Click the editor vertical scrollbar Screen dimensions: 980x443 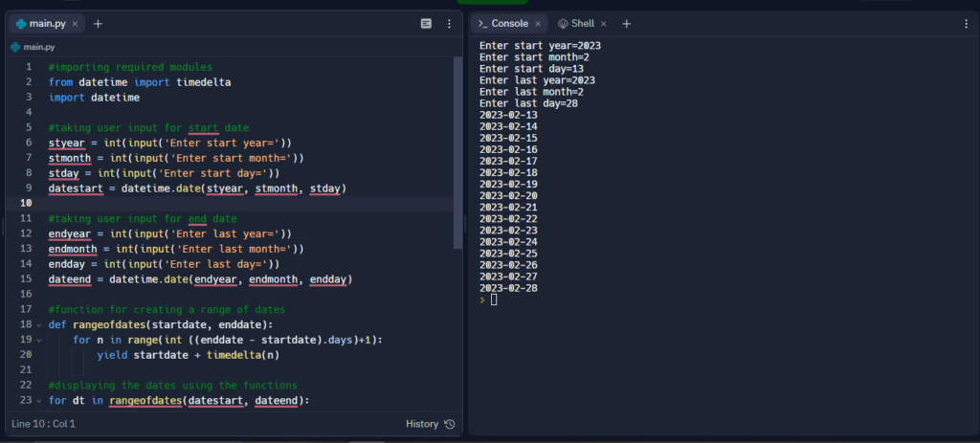pyautogui.click(x=457, y=153)
